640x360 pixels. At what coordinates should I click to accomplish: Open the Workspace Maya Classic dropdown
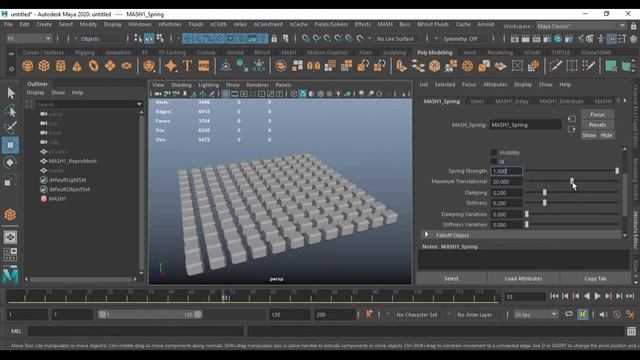580,26
